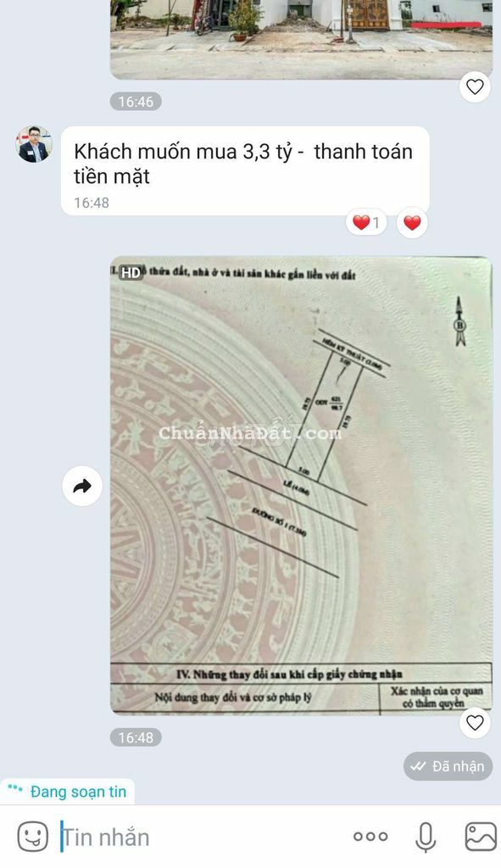Open the land plot certificate image
The width and height of the screenshot is (501, 868).
(301, 485)
